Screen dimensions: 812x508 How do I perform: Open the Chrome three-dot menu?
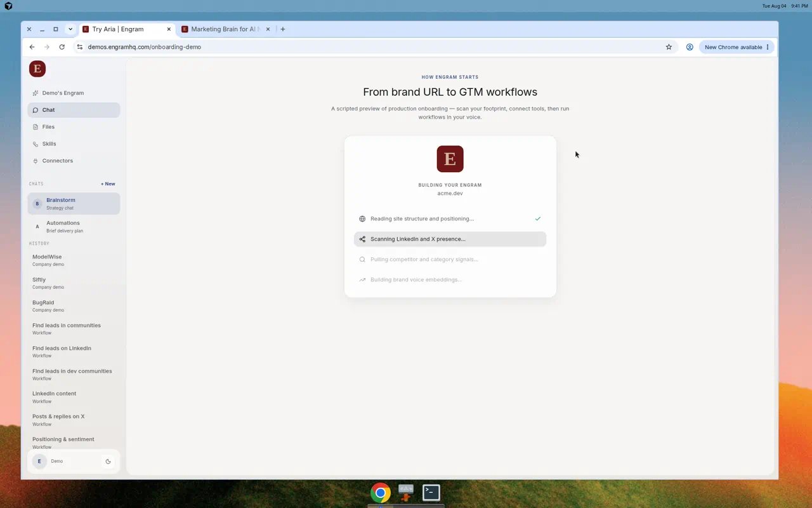[768, 47]
